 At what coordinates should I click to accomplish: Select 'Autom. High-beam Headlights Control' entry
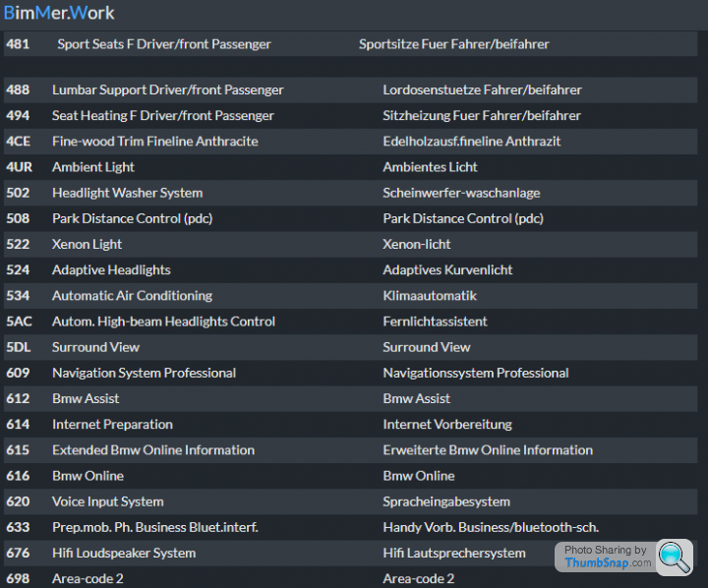point(163,322)
